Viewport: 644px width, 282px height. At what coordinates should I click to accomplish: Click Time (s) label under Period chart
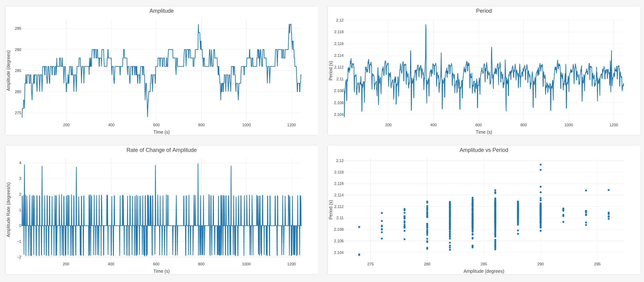pos(484,132)
